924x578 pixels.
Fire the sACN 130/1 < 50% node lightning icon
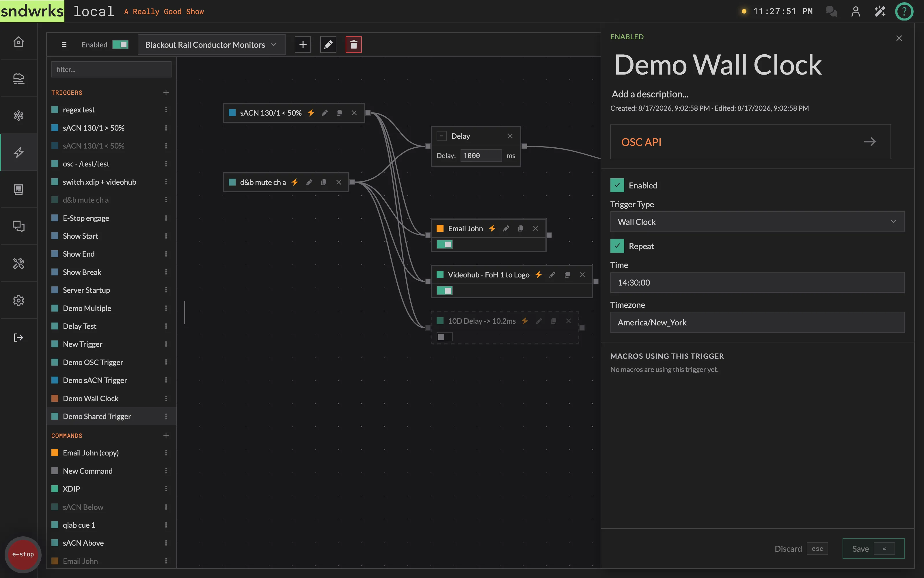(311, 113)
